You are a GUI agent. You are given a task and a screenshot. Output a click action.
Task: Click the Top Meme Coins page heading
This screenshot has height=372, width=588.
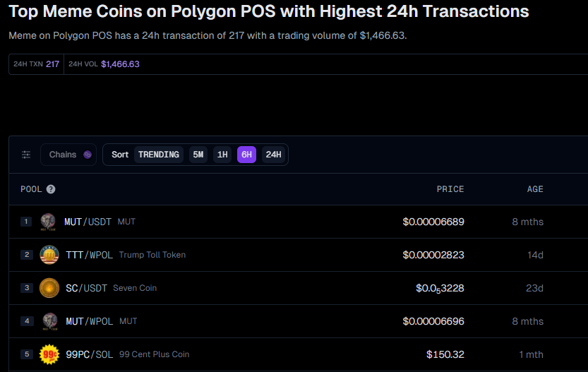[x=268, y=11]
